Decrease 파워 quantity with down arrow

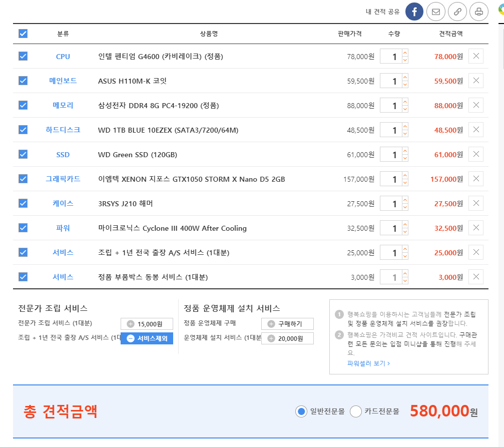[x=405, y=232]
